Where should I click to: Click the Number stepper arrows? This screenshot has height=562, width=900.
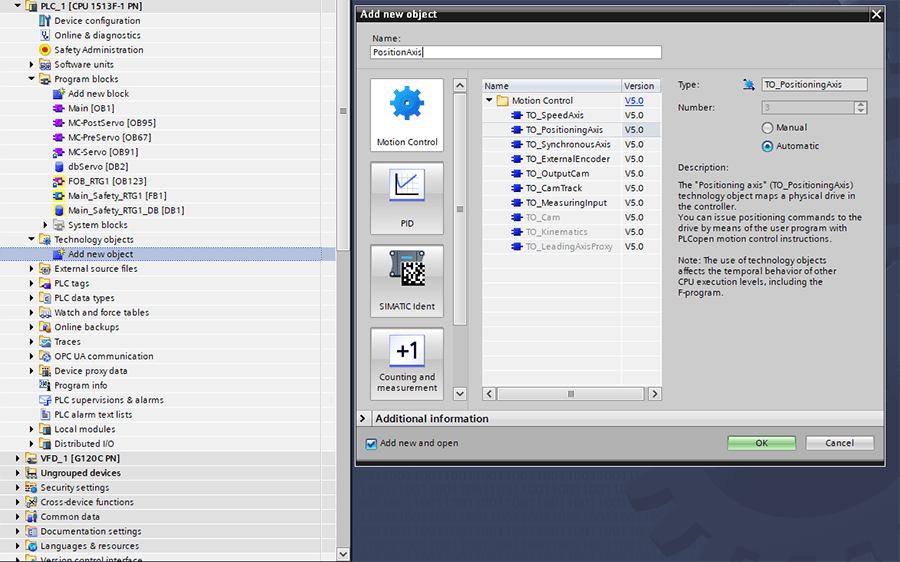(860, 107)
